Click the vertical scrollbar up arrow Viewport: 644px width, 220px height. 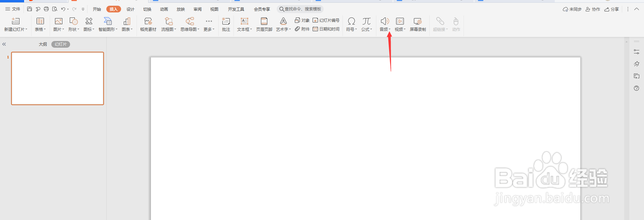click(x=626, y=42)
